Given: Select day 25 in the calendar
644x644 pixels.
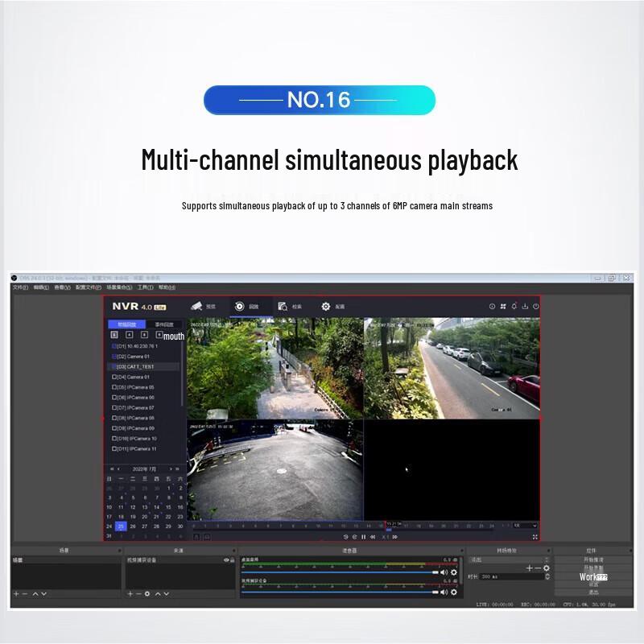Looking at the screenshot, I should click(x=121, y=526).
